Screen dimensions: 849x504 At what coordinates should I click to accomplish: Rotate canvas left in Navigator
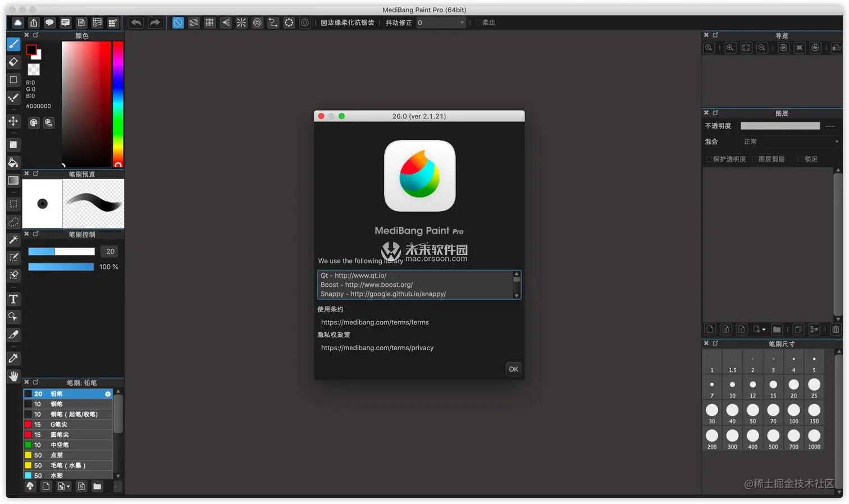click(x=784, y=48)
